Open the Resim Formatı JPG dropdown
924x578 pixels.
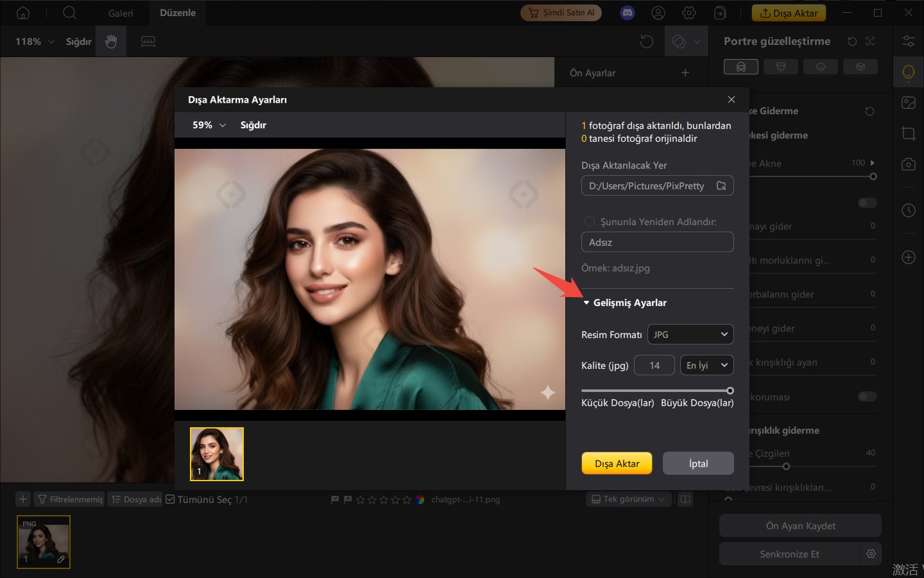[x=690, y=335]
